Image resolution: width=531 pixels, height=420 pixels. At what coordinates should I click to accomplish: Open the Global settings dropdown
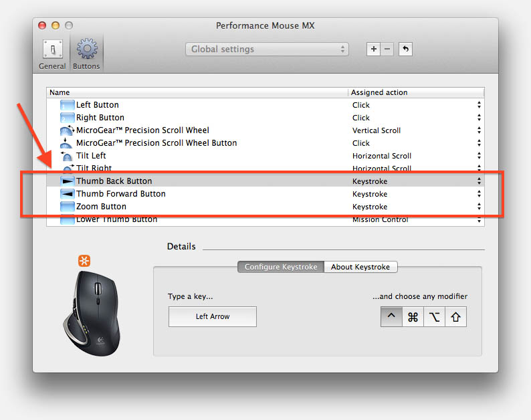(x=267, y=49)
